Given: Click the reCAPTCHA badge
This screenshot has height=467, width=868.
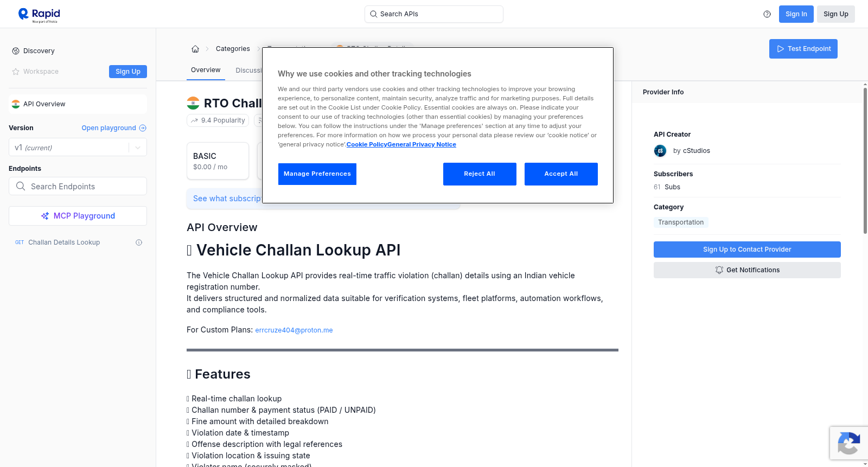Looking at the screenshot, I should coord(848,443).
